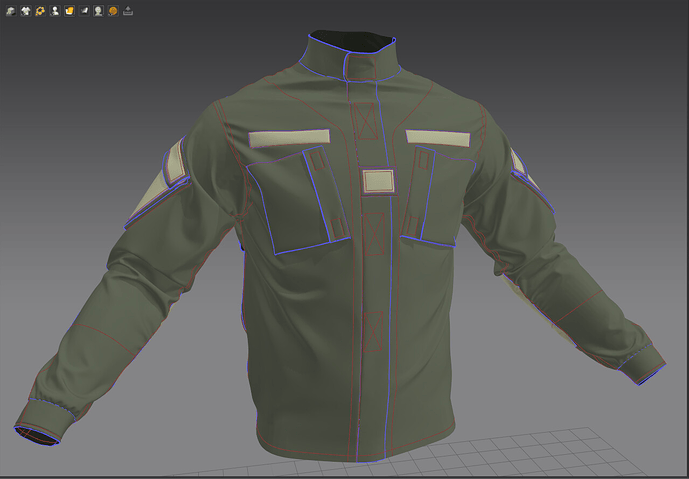Select the center tan rank patch
The width and height of the screenshot is (689, 479).
[x=378, y=181]
